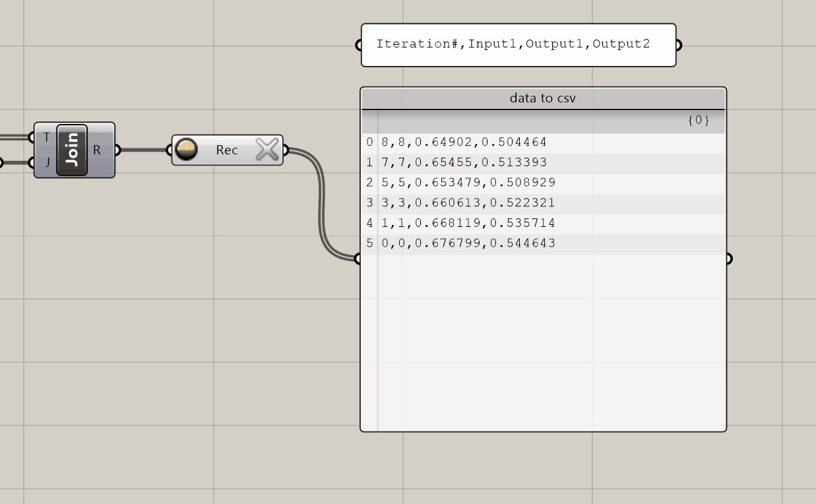Toggle the record button on Rec component
The width and height of the screenshot is (816, 504).
(187, 150)
